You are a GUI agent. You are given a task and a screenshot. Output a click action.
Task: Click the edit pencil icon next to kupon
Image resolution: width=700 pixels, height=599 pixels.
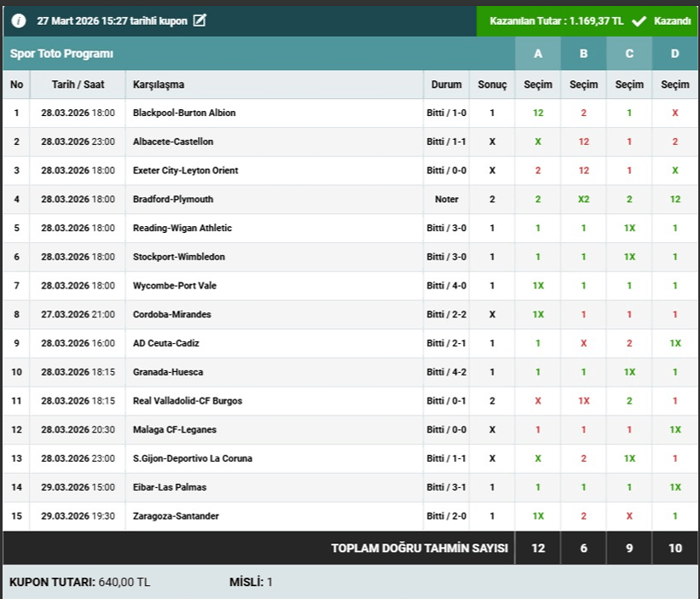tap(200, 20)
